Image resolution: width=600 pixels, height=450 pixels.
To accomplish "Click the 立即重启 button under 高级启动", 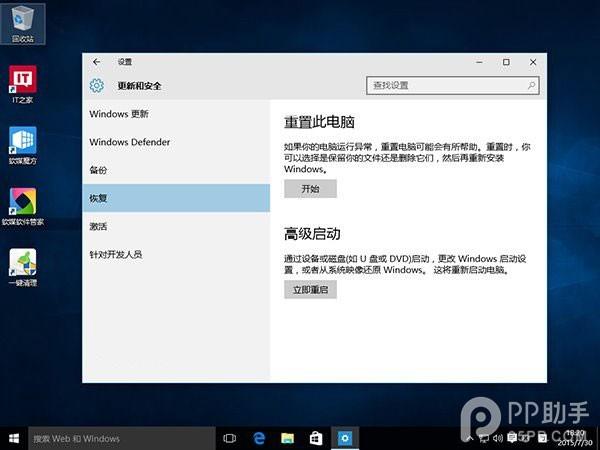I will [x=310, y=290].
